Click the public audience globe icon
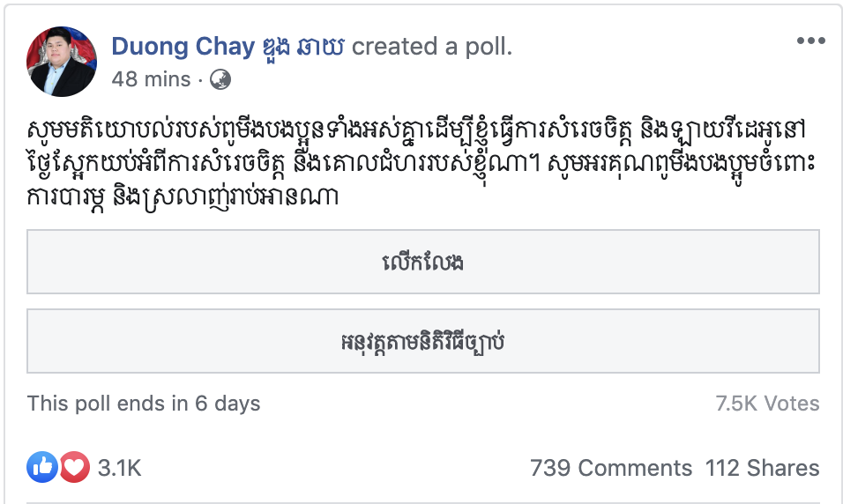The image size is (843, 504). coord(220,79)
